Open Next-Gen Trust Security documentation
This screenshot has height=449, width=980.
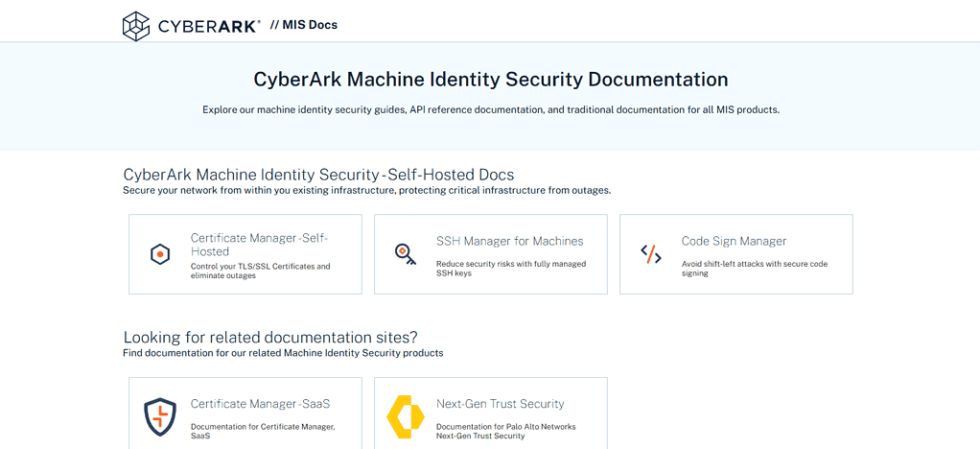pyautogui.click(x=500, y=404)
